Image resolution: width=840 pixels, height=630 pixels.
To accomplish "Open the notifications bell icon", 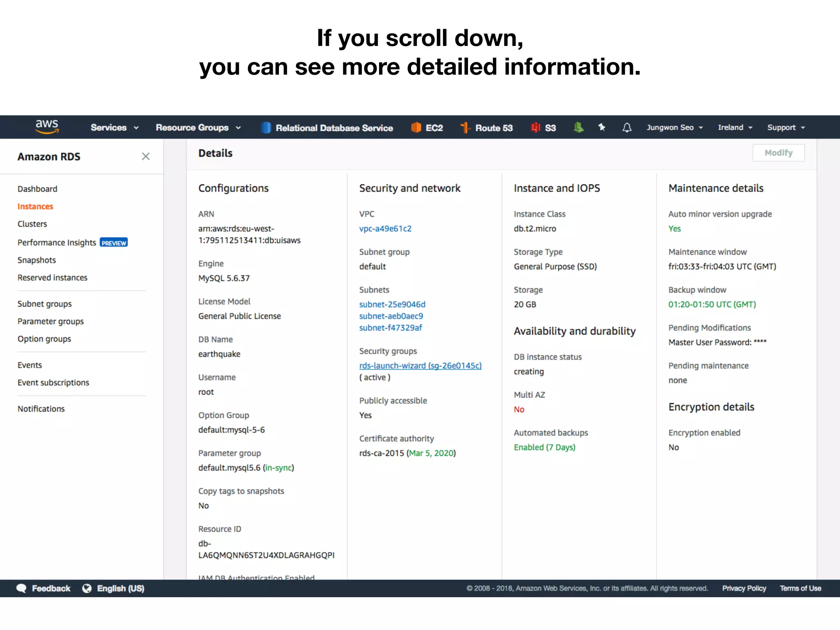I will (627, 128).
